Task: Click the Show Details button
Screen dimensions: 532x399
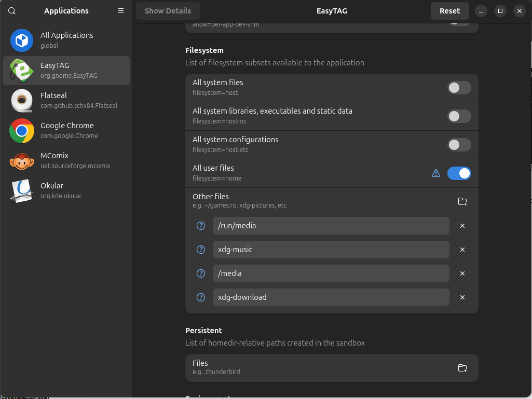Action: 168,11
